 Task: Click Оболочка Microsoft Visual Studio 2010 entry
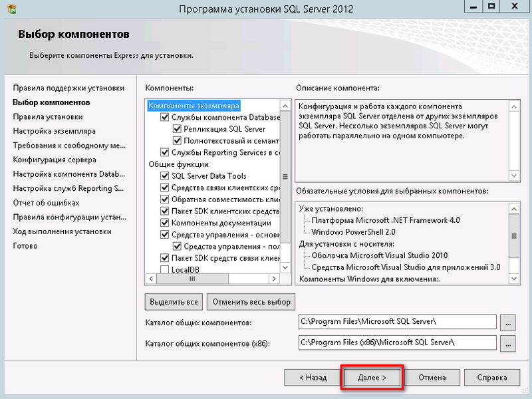[379, 255]
